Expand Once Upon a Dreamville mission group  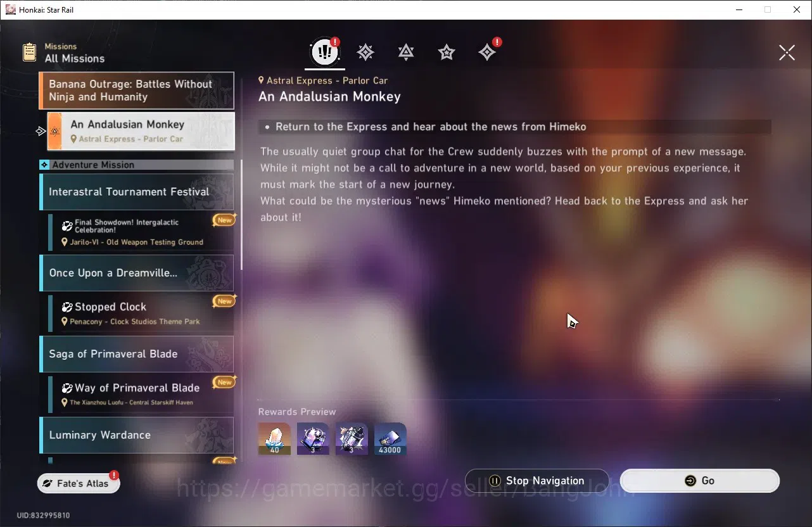coord(136,273)
